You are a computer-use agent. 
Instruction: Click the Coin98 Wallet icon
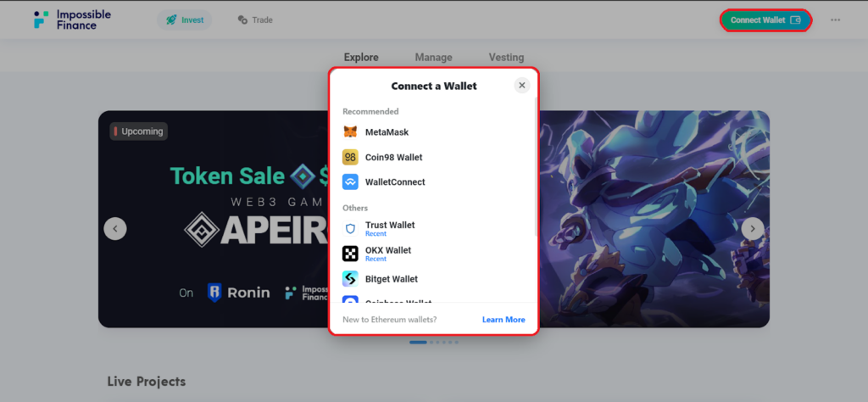click(350, 157)
